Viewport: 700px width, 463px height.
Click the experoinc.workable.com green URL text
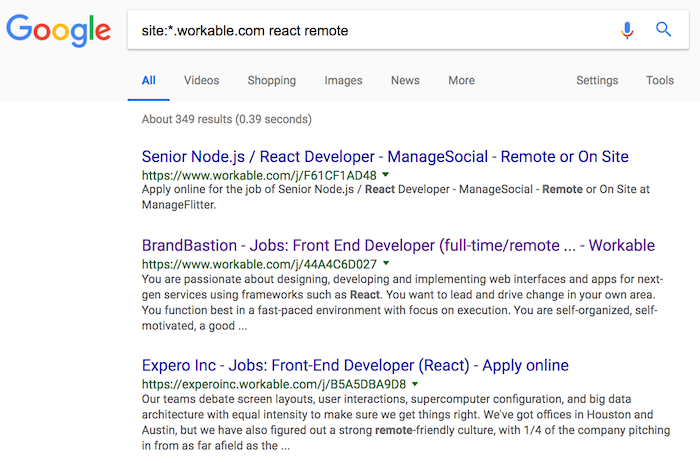click(x=274, y=384)
